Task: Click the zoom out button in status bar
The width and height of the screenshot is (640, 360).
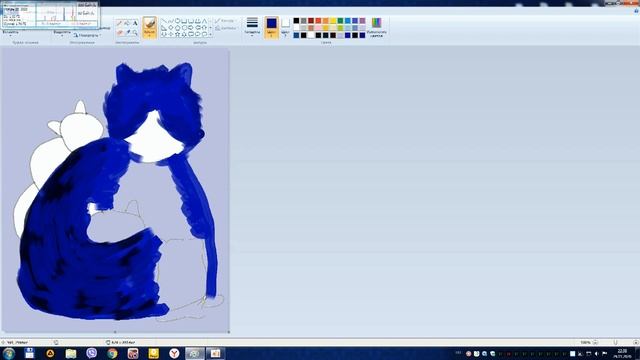Action: click(595, 342)
